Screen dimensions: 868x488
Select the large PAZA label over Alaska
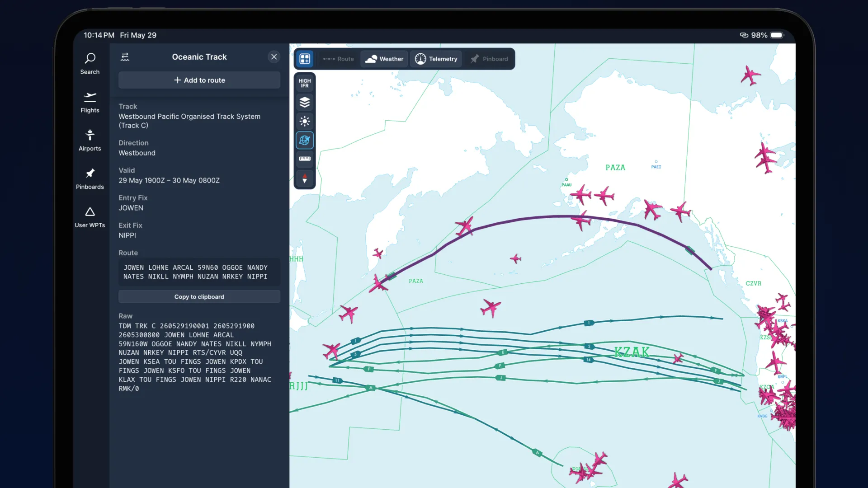[x=615, y=168]
